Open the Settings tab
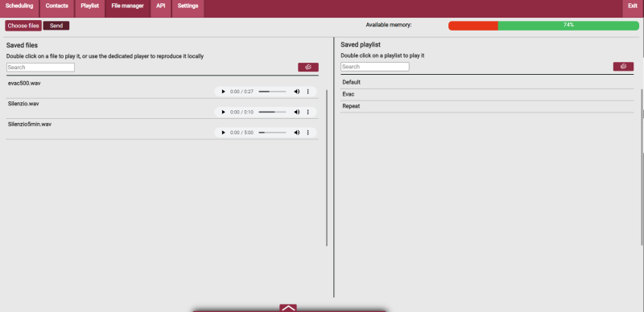Image resolution: width=644 pixels, height=312 pixels. (x=188, y=8)
